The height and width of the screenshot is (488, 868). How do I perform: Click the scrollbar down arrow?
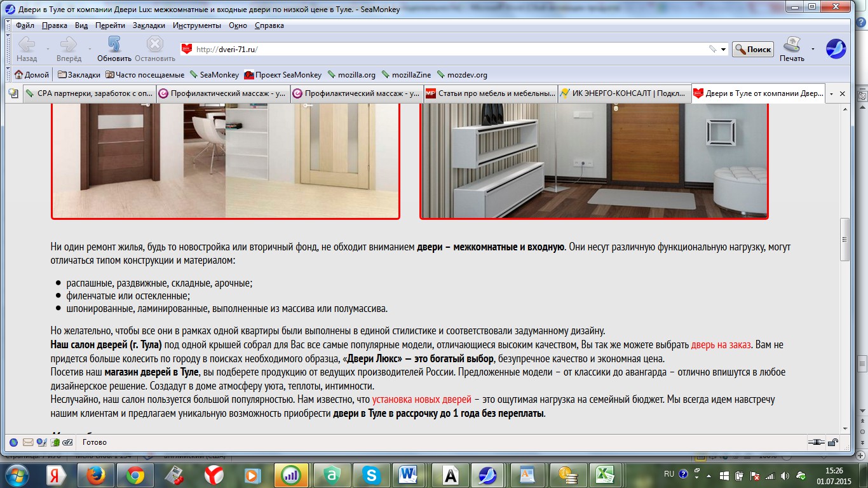pyautogui.click(x=844, y=429)
